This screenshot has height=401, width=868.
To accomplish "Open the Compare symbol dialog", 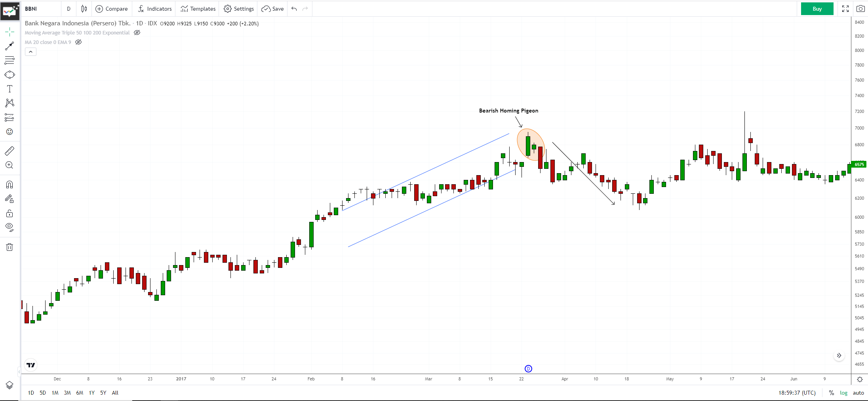I will click(112, 9).
